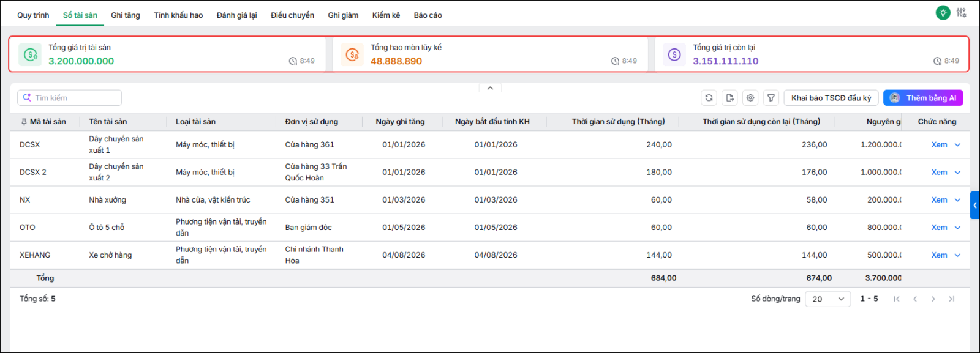The image size is (980, 353).
Task: Click the asset code XEHANG cell
Action: pyautogui.click(x=35, y=255)
